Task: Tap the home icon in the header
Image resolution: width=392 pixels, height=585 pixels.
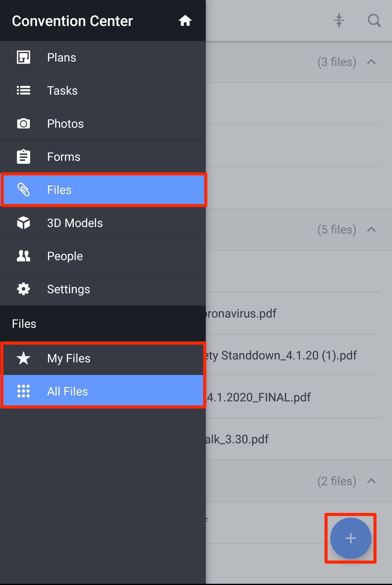Action: 186,21
